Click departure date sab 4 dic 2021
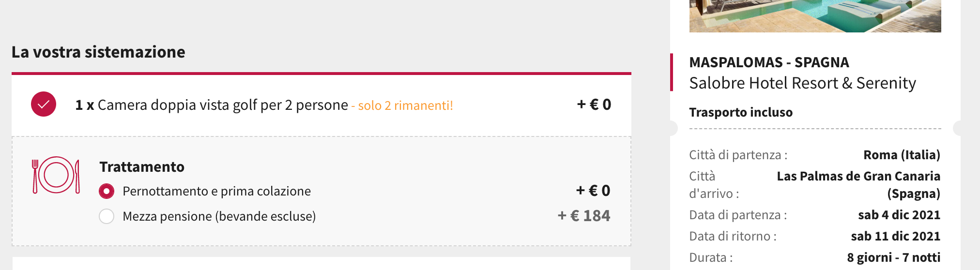 tap(899, 215)
